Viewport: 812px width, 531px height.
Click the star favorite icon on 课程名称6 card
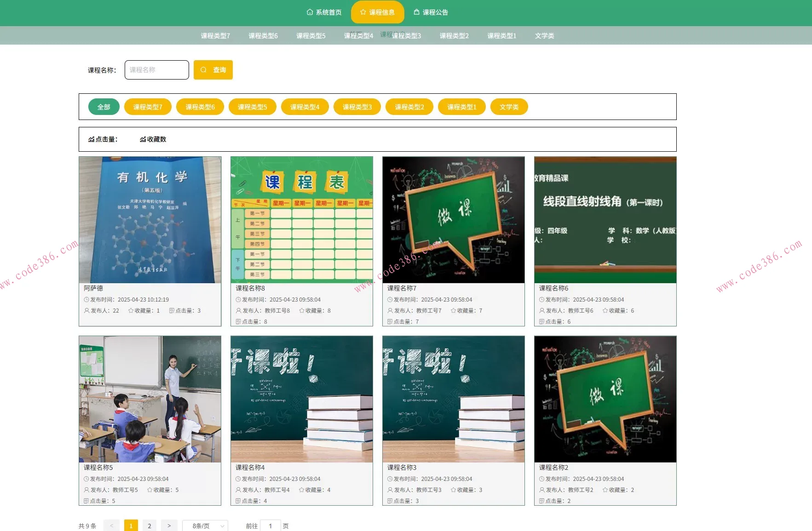pos(605,311)
